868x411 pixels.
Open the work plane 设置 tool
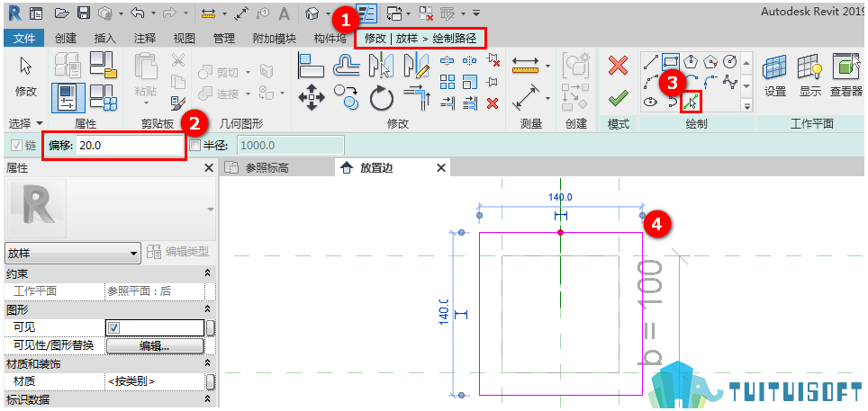coord(775,75)
